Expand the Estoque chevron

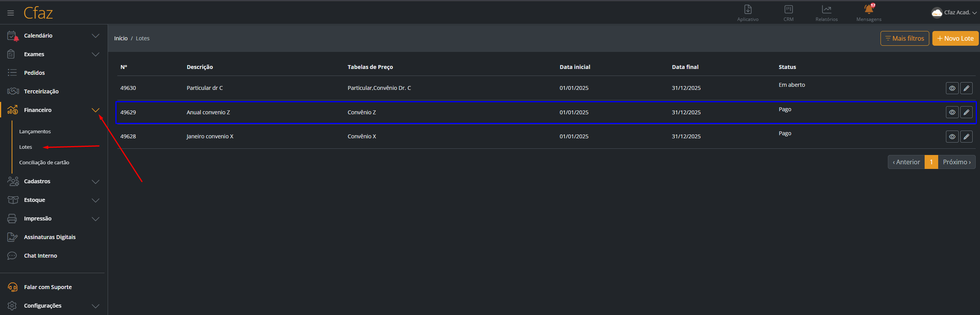(x=95, y=200)
